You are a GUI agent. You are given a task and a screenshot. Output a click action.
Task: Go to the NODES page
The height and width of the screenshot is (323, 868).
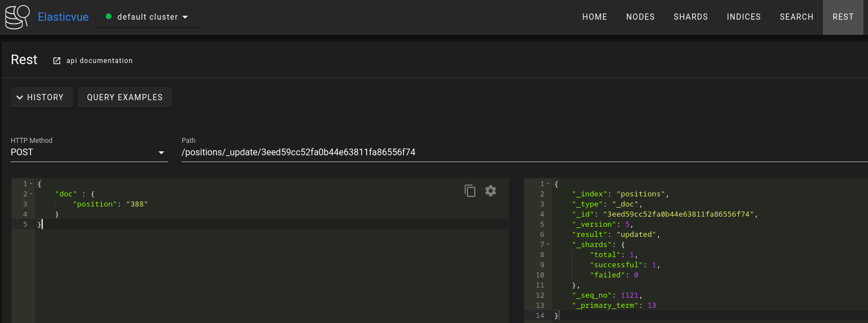click(641, 17)
